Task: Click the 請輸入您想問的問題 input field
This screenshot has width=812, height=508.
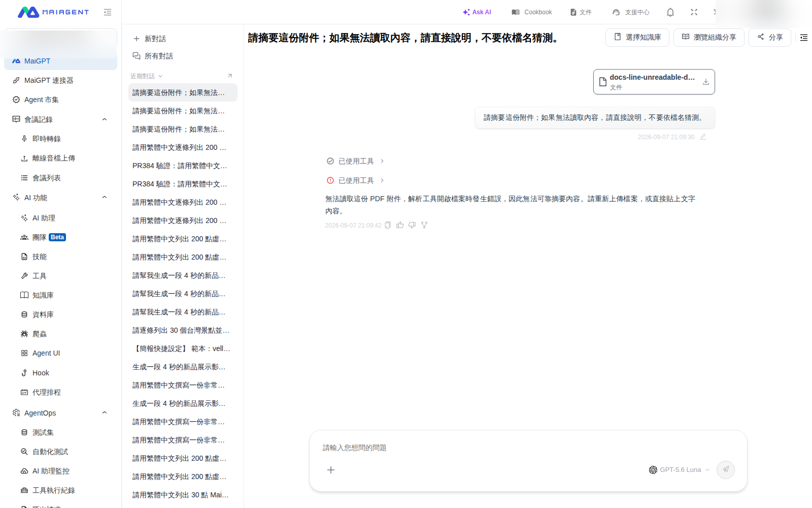Action: [528, 448]
